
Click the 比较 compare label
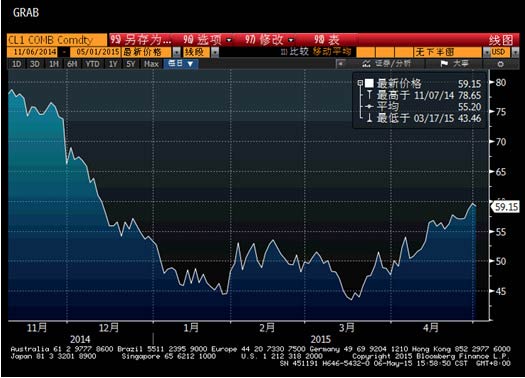299,52
